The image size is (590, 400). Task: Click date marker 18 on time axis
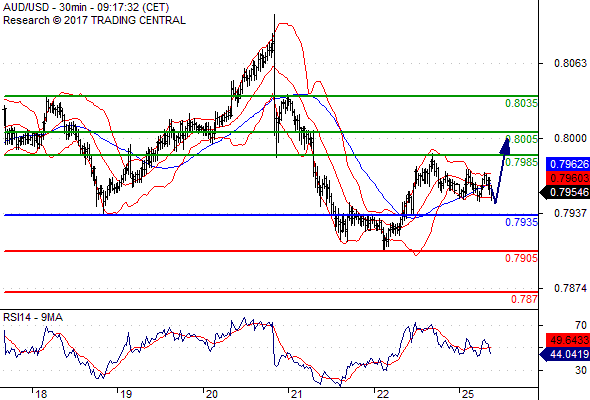(41, 394)
